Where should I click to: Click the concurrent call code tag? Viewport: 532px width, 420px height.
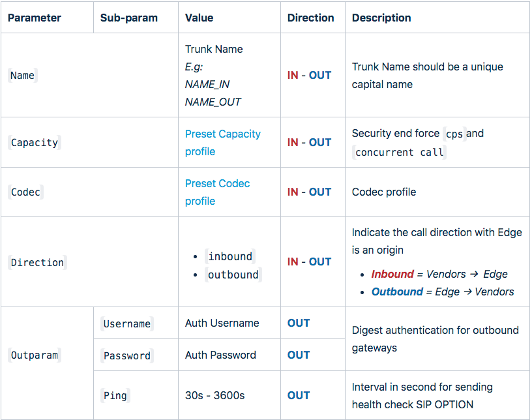(400, 152)
